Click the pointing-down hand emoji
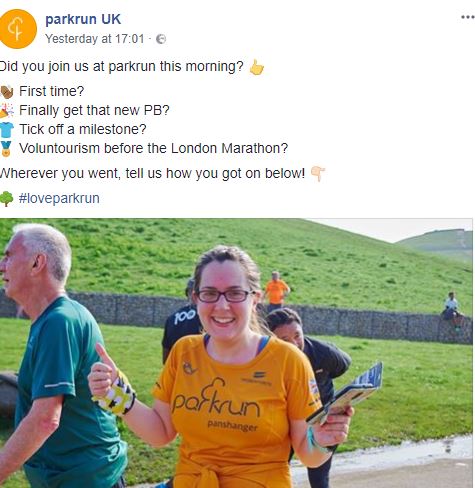475x488 pixels. point(317,174)
